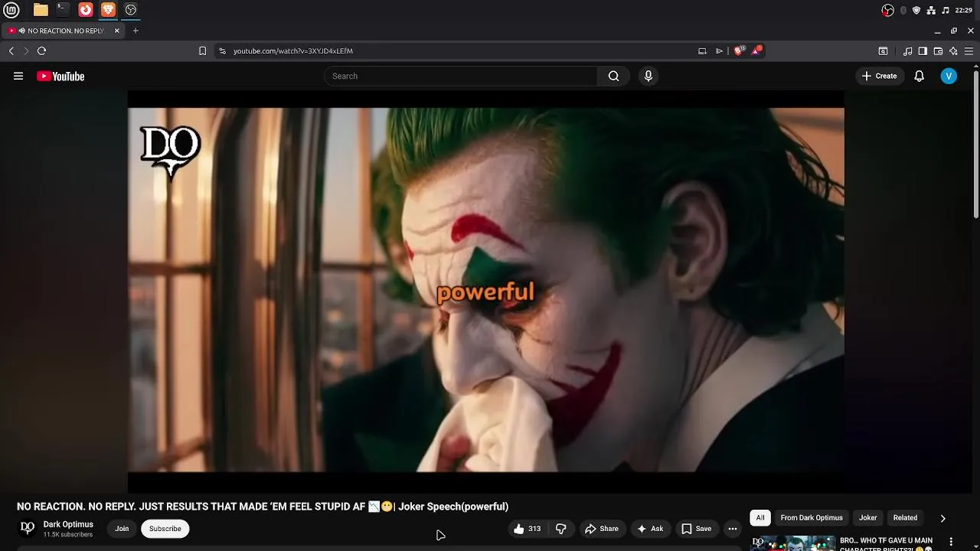Close the YouTube tab
The width and height of the screenshot is (980, 551).
tap(116, 31)
